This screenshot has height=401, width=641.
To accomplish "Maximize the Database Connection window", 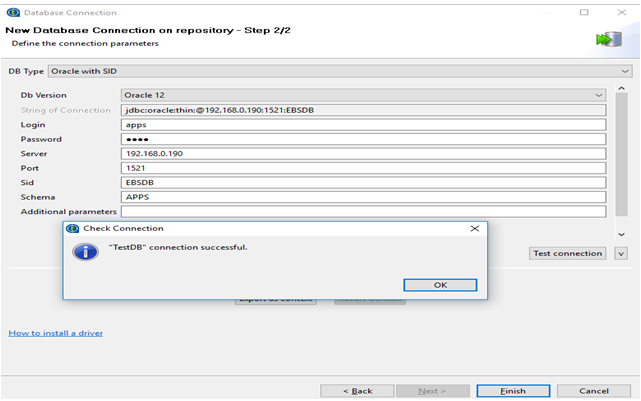I will click(584, 10).
